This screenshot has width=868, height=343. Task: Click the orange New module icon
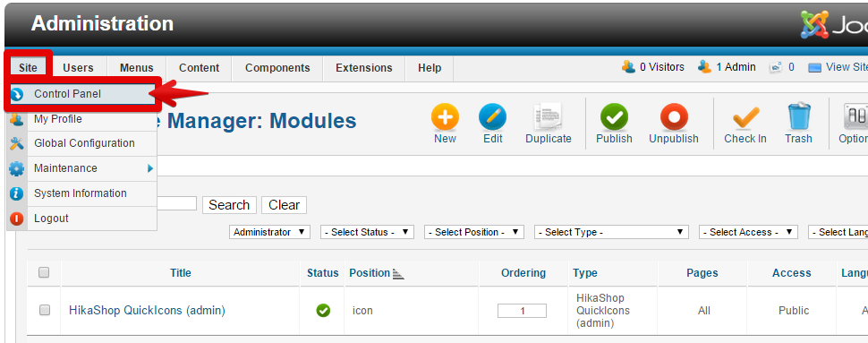tap(445, 117)
